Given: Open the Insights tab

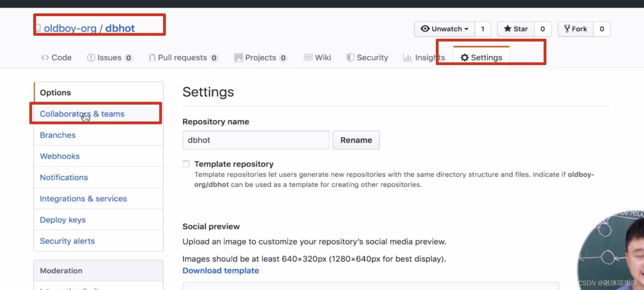Looking at the screenshot, I should 424,58.
